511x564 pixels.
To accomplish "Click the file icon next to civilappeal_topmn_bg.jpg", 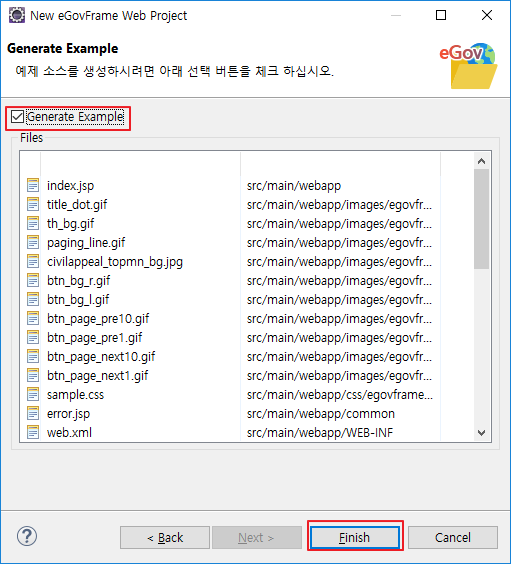I will [x=33, y=261].
